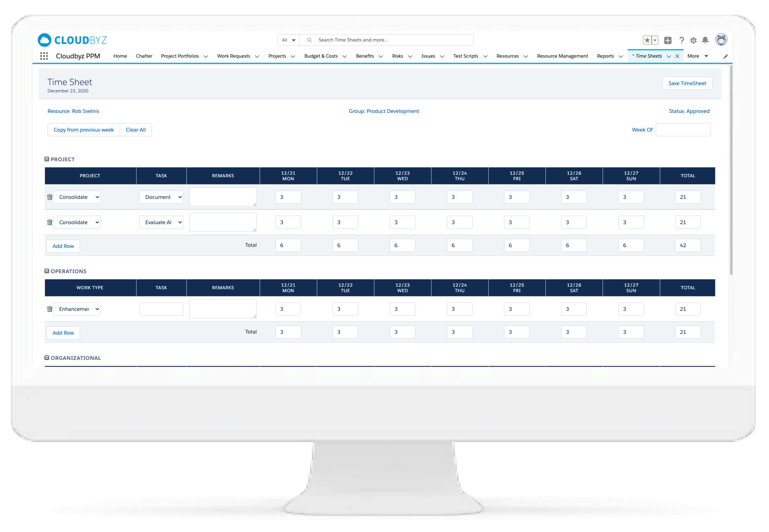Open the notifications bell
Screen dimensions: 769x532
(x=705, y=40)
